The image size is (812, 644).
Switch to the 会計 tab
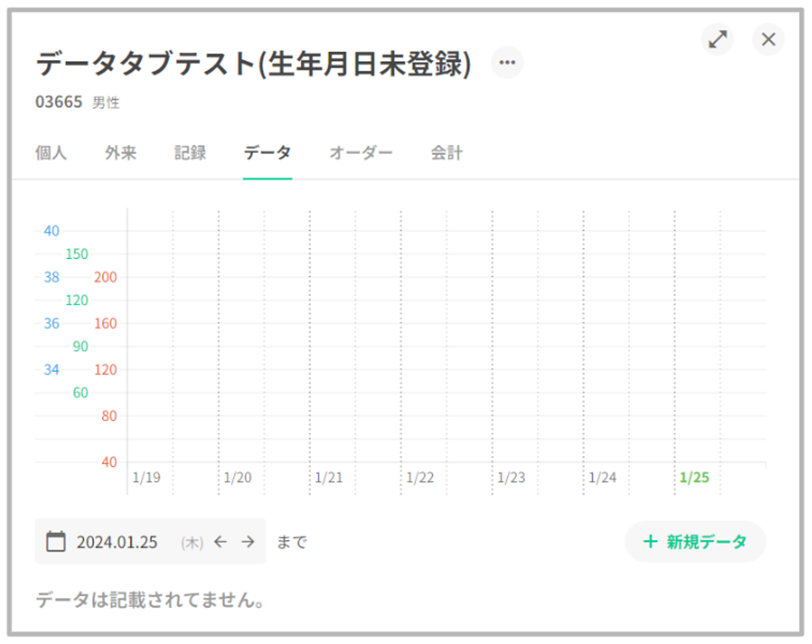pyautogui.click(x=447, y=153)
